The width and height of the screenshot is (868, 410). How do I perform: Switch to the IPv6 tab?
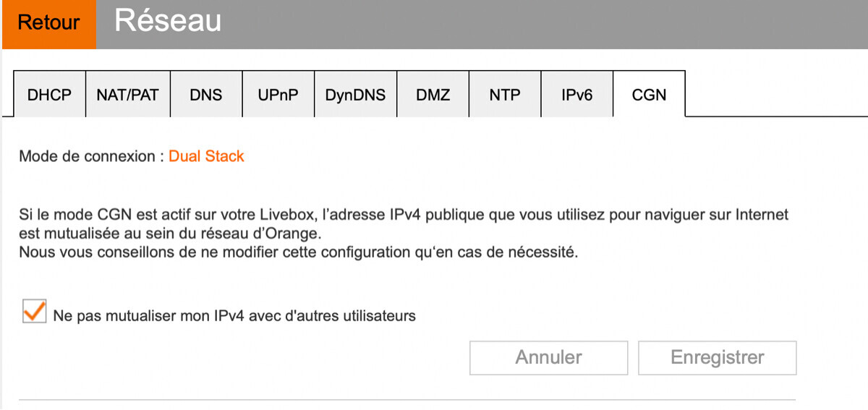pos(576,95)
